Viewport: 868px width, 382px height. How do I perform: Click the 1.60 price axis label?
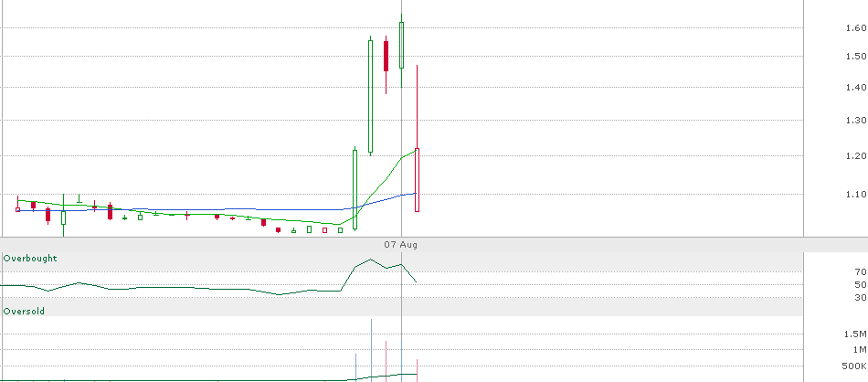click(x=856, y=27)
